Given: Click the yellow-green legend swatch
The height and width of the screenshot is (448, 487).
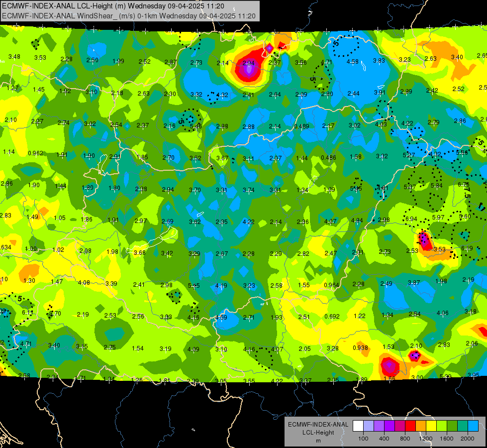Looking at the screenshot, I should coord(442,426).
